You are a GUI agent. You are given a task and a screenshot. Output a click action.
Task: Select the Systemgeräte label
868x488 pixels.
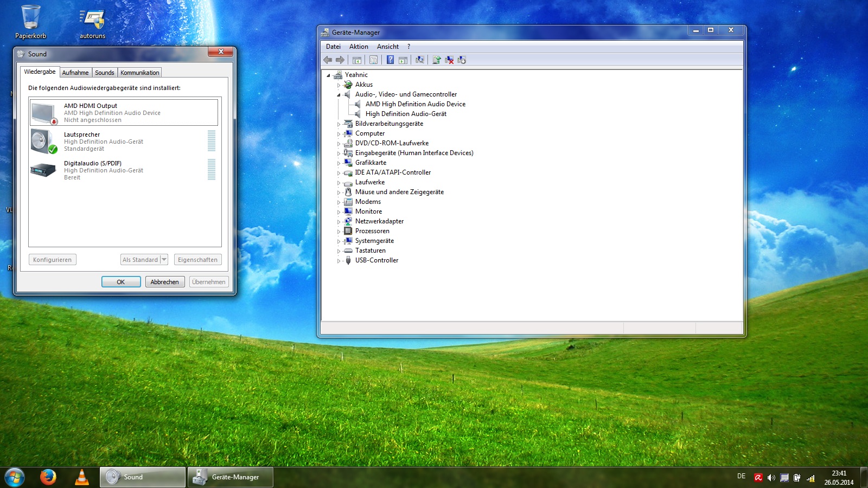pyautogui.click(x=374, y=241)
